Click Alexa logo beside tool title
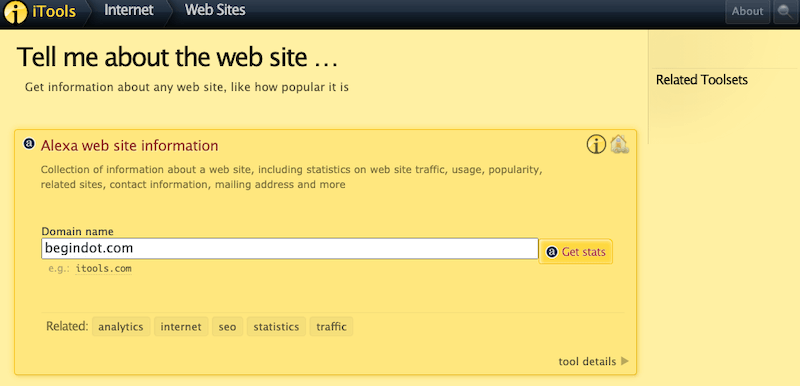 (x=30, y=144)
